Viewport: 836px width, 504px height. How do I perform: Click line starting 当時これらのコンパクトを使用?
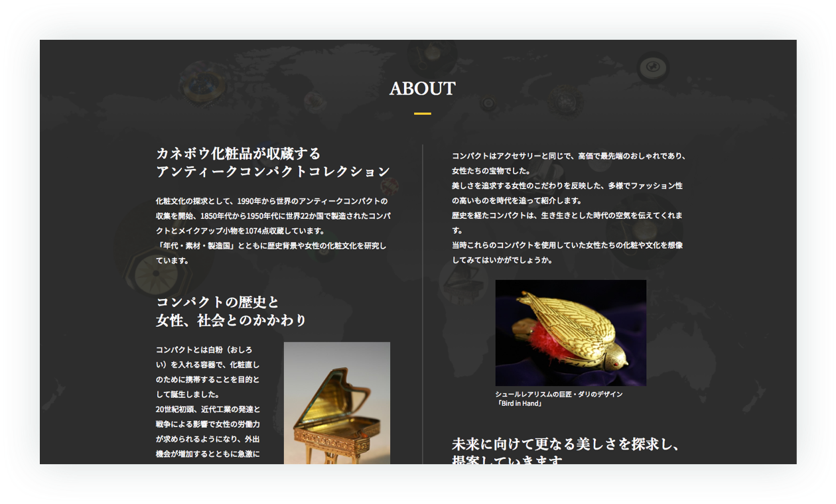(567, 245)
